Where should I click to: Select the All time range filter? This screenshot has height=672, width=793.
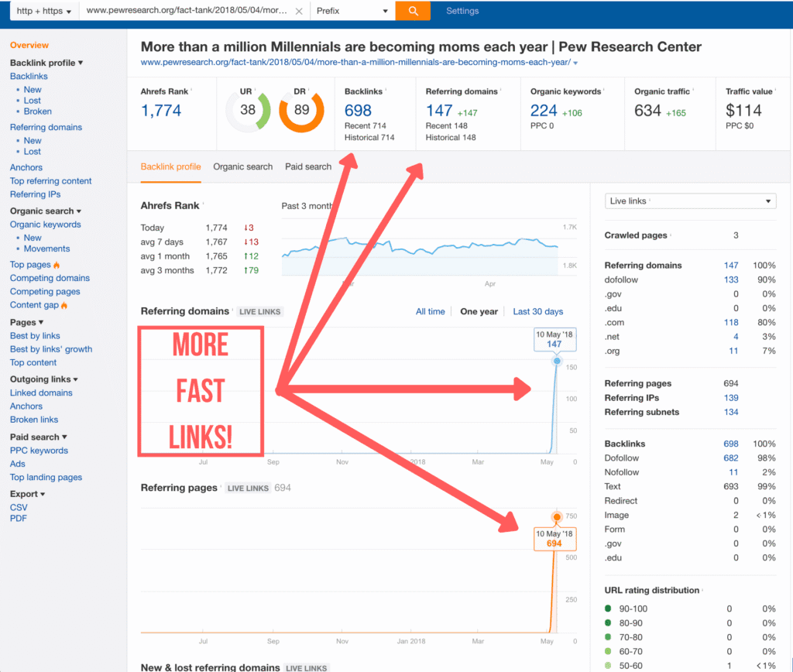coord(430,310)
